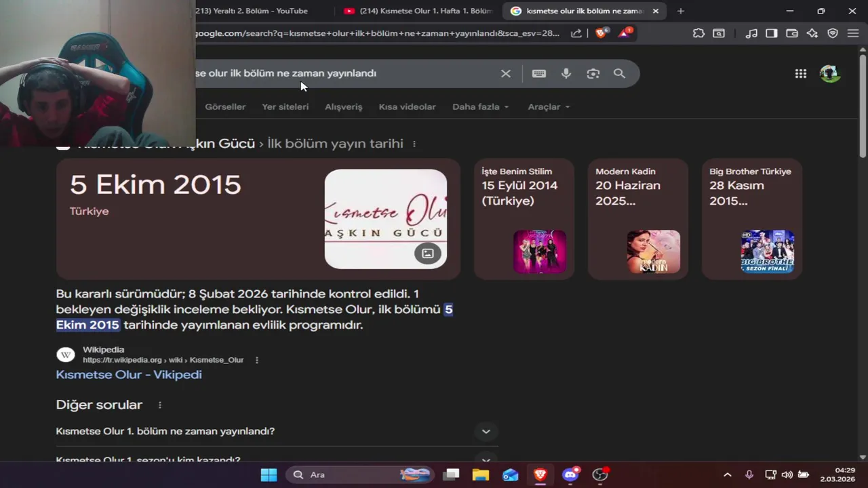Open options beside Diğer sorular
868x488 pixels.
click(x=160, y=405)
